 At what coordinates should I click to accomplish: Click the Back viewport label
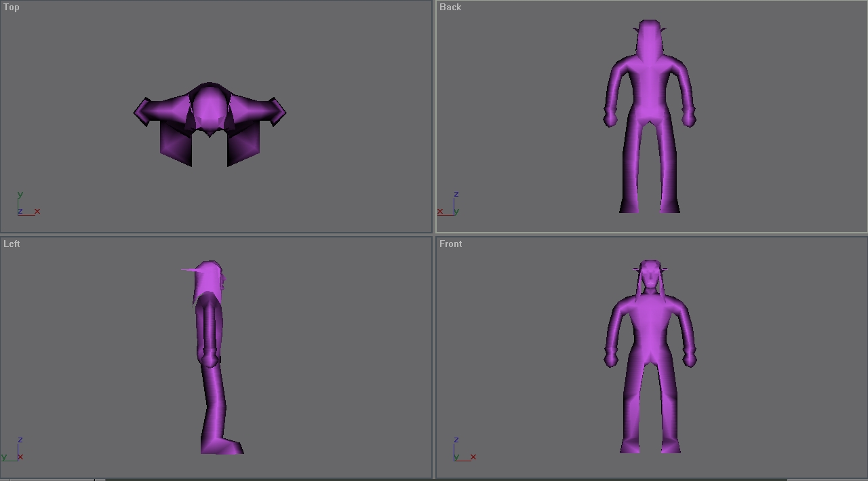[450, 7]
